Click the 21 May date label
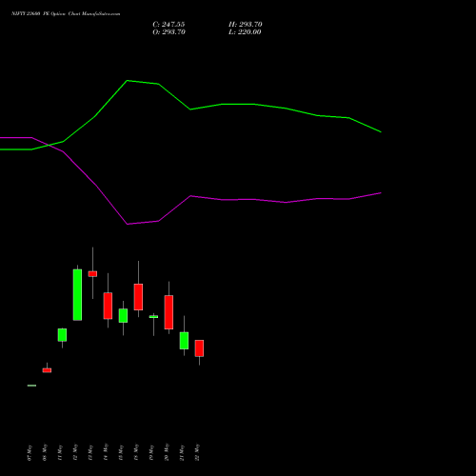 coord(182,453)
